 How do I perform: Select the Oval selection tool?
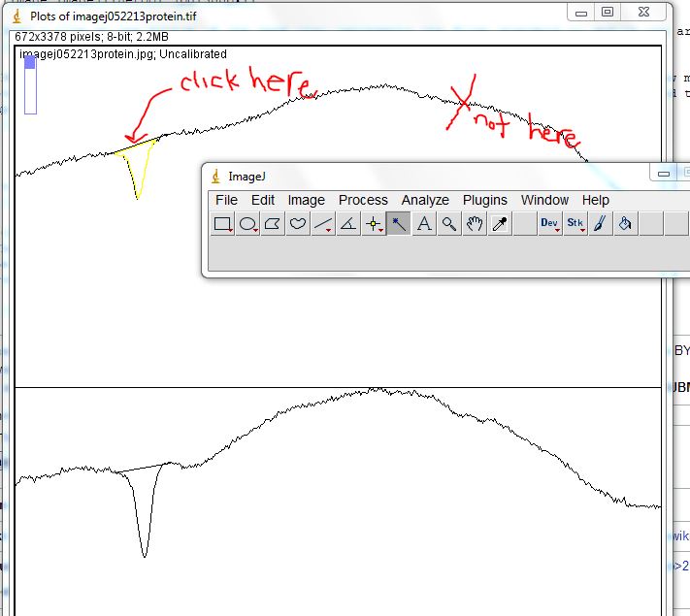pyautogui.click(x=248, y=224)
